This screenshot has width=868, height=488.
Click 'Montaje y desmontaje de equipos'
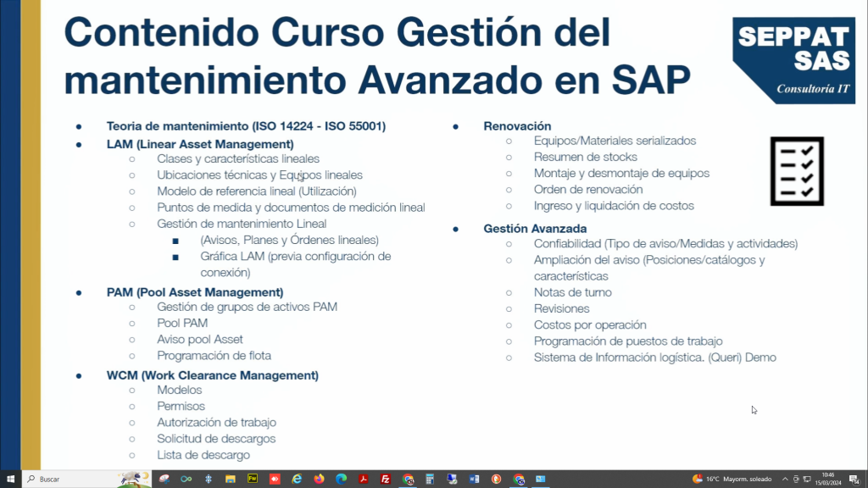pyautogui.click(x=621, y=173)
